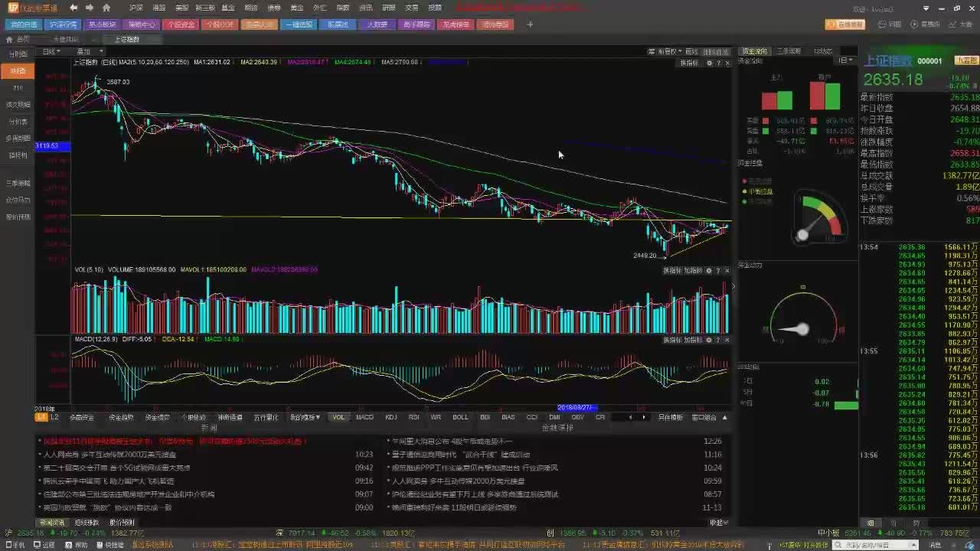Click the MACD panel settings gear
Screen dimensions: 980x551
click(709, 340)
